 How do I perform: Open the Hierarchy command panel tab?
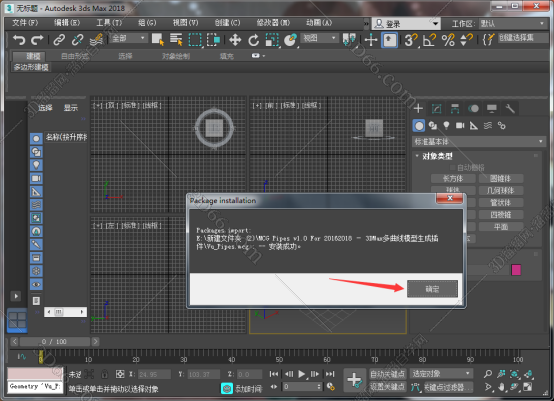(455, 108)
